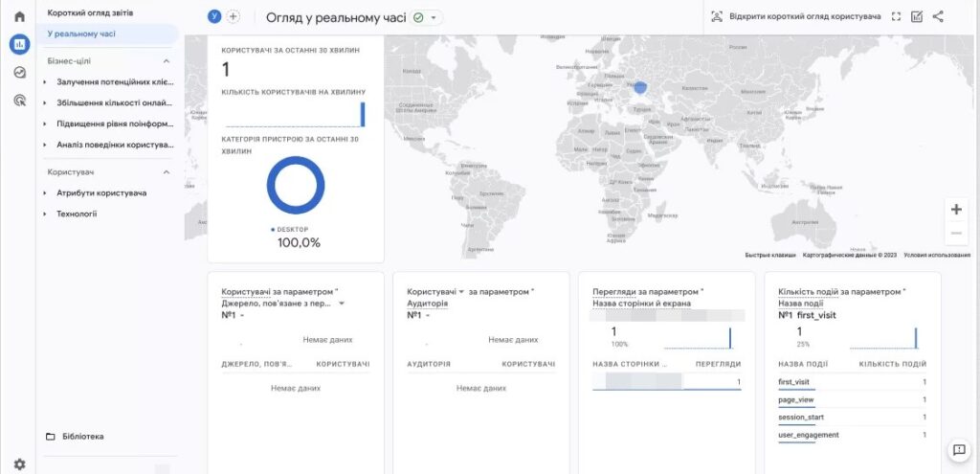Open the Advertising target icon
Image resolution: width=980 pixels, height=474 pixels.
click(19, 101)
